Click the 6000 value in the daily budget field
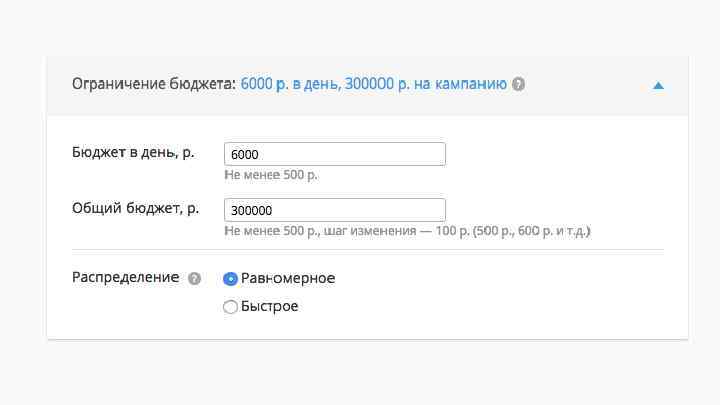The width and height of the screenshot is (720, 405). coord(245,155)
